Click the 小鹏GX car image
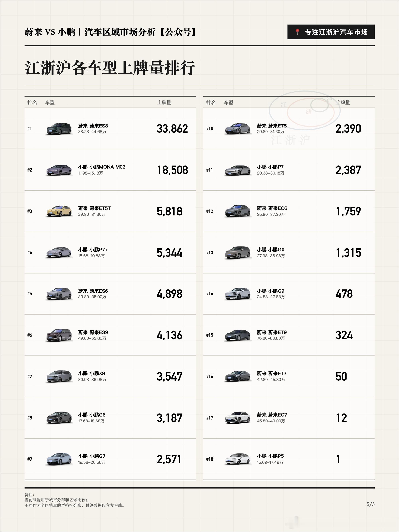This screenshot has width=399, height=532. (238, 253)
